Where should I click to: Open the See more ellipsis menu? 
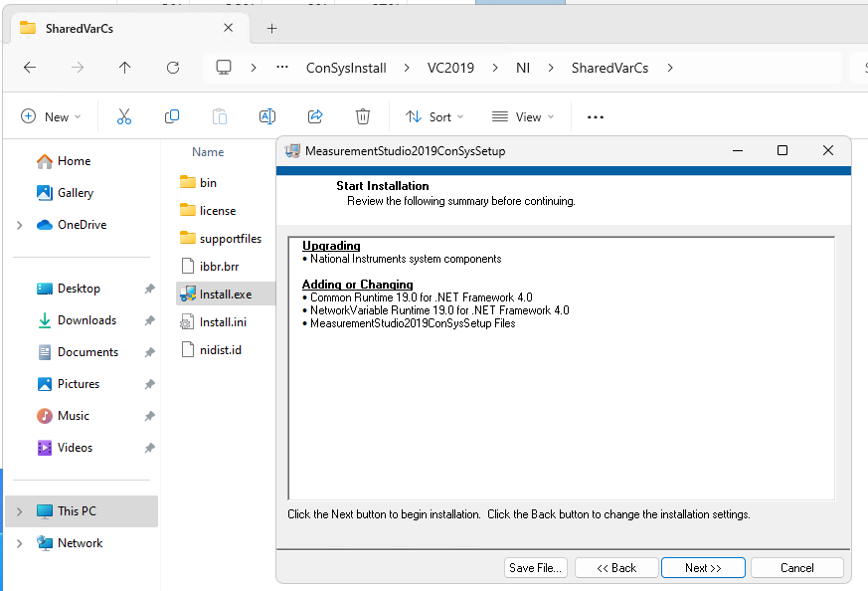(x=596, y=116)
